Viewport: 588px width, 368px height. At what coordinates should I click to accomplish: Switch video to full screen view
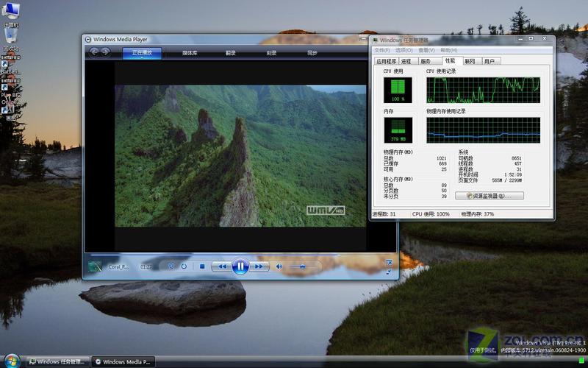(389, 263)
